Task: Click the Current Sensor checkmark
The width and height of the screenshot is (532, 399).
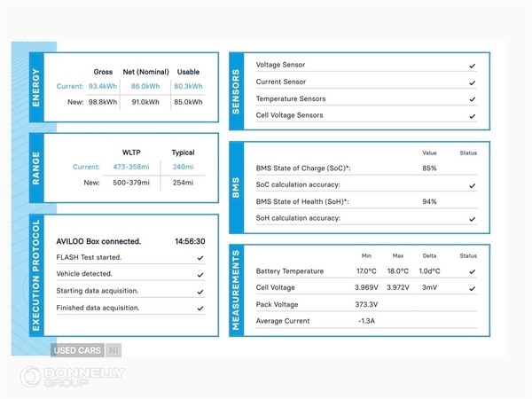Action: pyautogui.click(x=472, y=82)
